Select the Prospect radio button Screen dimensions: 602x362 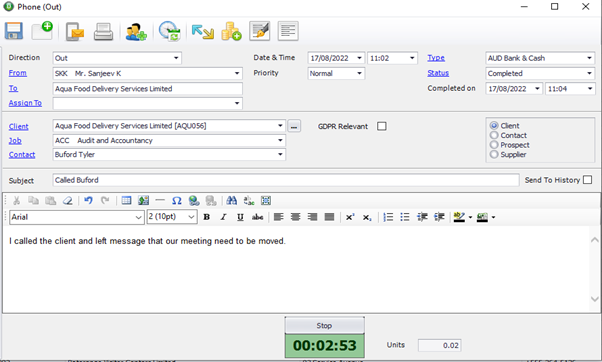494,145
